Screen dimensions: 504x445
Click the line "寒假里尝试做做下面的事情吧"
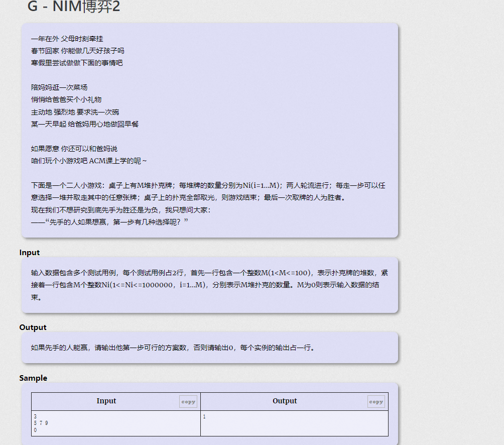[77, 63]
